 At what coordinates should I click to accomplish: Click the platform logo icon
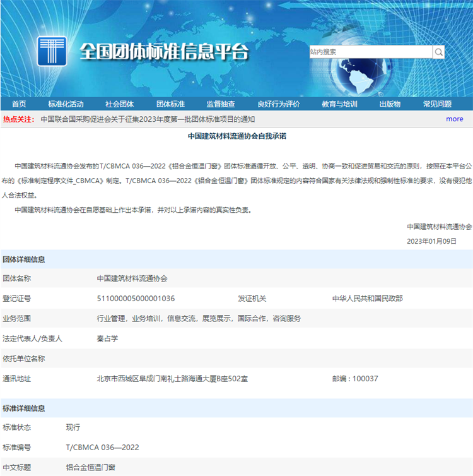click(x=52, y=51)
